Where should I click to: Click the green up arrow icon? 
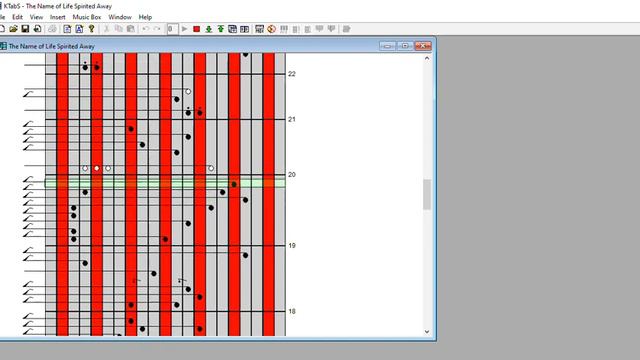[x=220, y=29]
